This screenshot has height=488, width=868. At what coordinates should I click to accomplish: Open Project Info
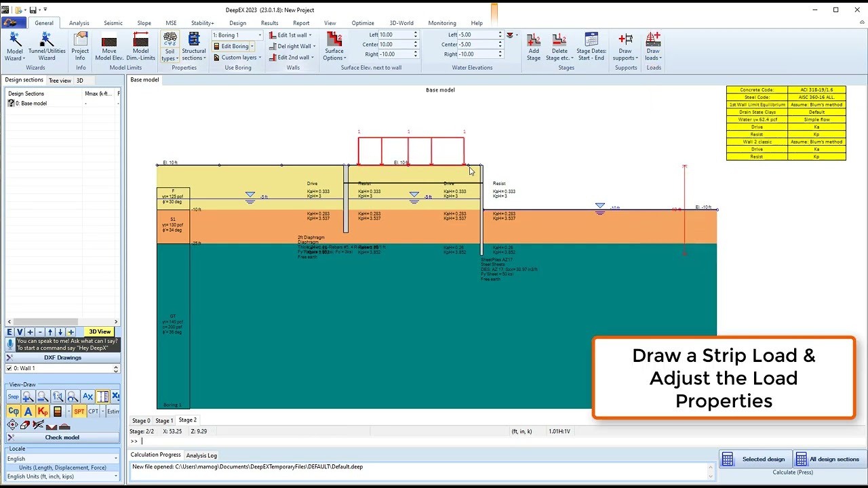click(x=80, y=46)
